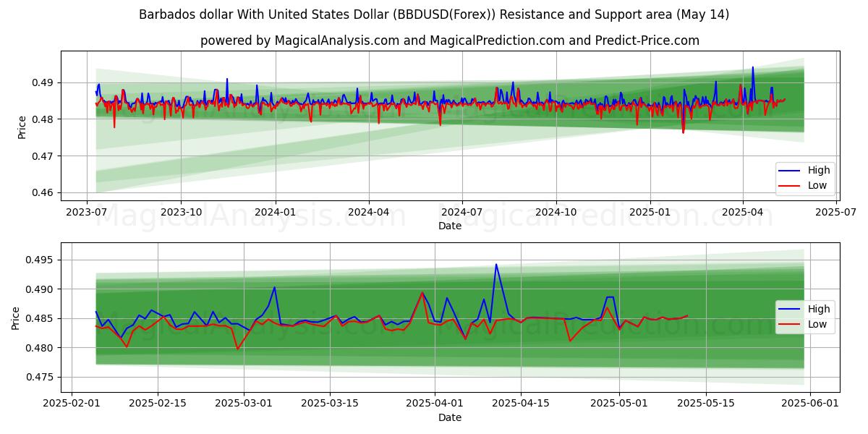The height and width of the screenshot is (434, 868).
Task: Click 'High' label in top chart legend
Action: 818,170
